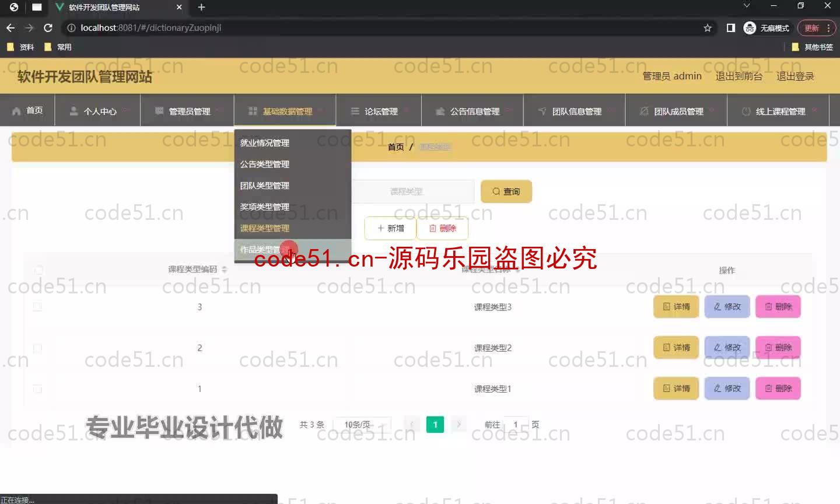The height and width of the screenshot is (504, 840).
Task: Expand the 线上课程管理 menu
Action: [778, 111]
